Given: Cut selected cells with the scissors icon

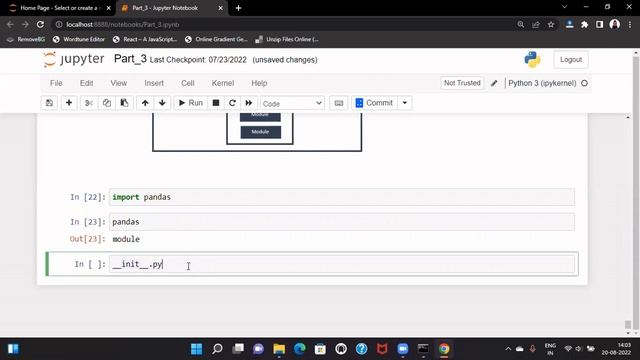Looking at the screenshot, I should pyautogui.click(x=89, y=103).
